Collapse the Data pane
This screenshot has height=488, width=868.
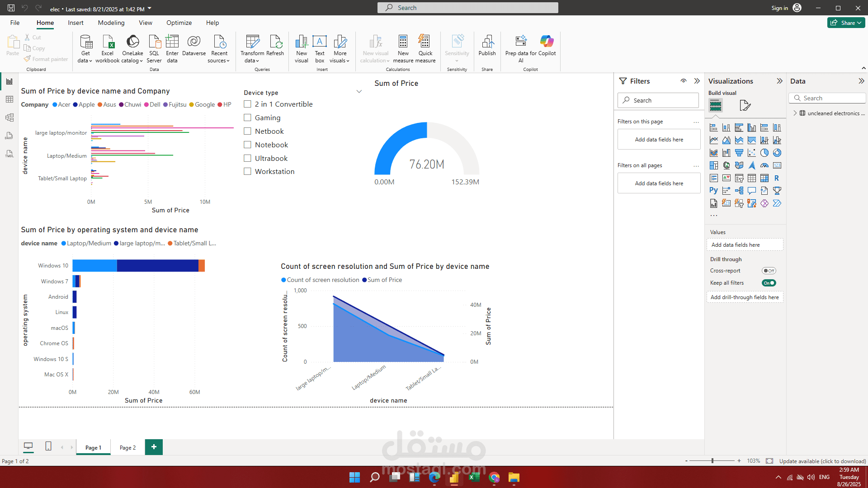pyautogui.click(x=861, y=81)
